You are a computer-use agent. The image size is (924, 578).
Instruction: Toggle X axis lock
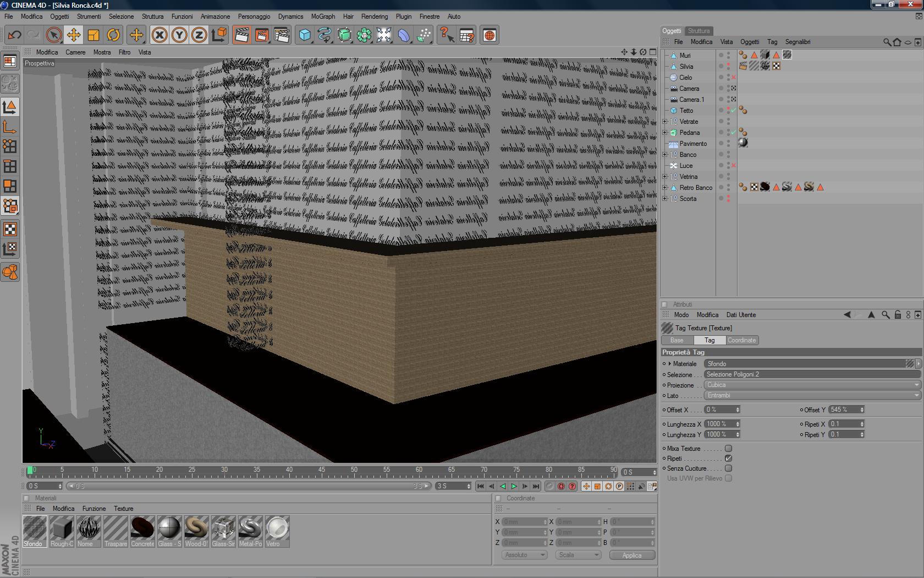(159, 35)
